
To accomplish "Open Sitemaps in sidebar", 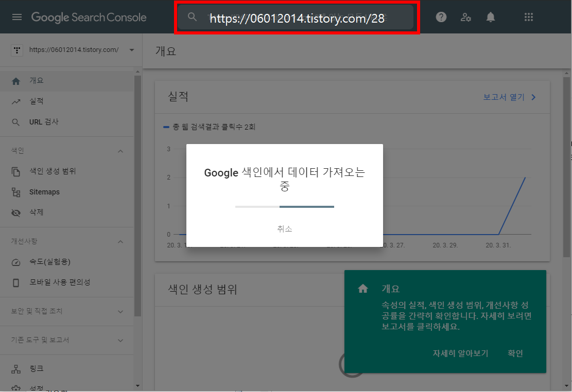I will pyautogui.click(x=67, y=192).
